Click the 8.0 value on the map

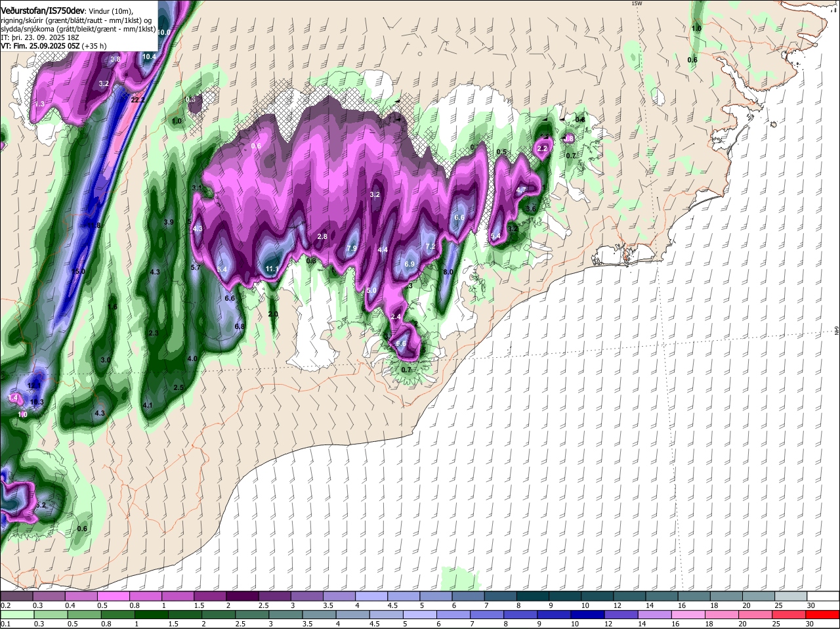click(448, 272)
